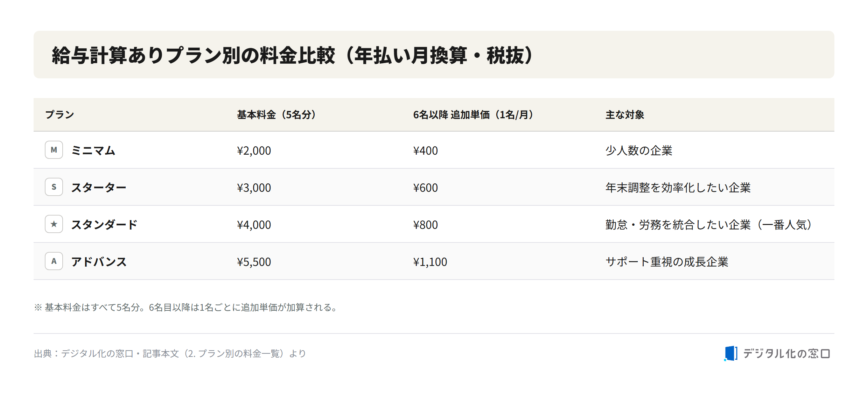Select the スターター plan name
Image resolution: width=868 pixels, height=394 pixels.
tap(99, 188)
